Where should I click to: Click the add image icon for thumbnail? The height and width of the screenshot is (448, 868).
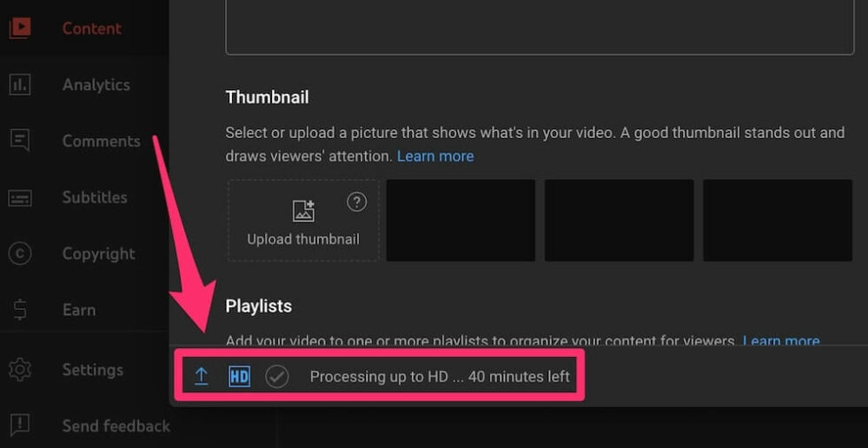point(303,211)
